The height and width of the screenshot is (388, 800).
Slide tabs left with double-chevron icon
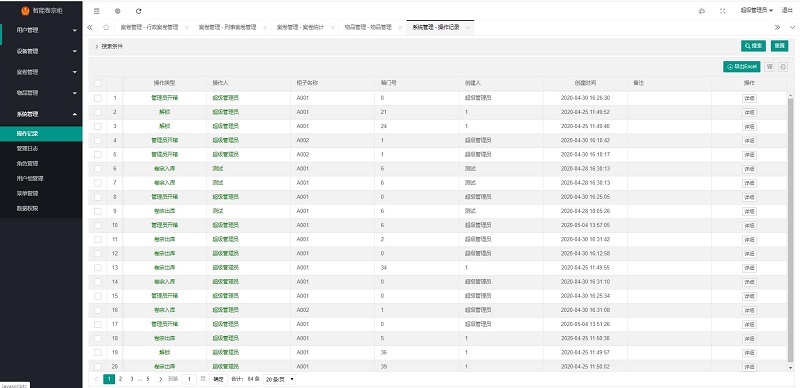click(x=90, y=28)
